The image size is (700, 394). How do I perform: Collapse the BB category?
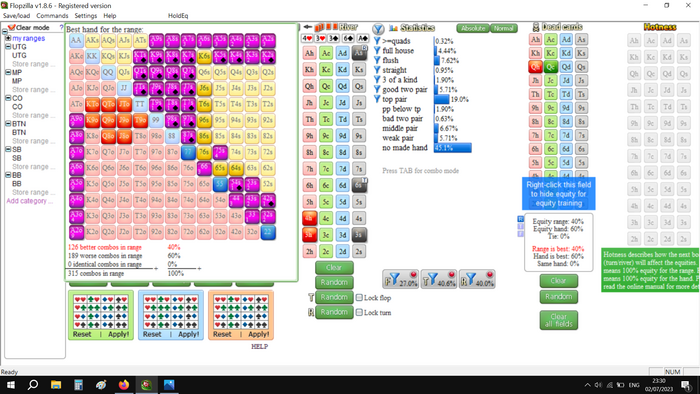point(8,175)
